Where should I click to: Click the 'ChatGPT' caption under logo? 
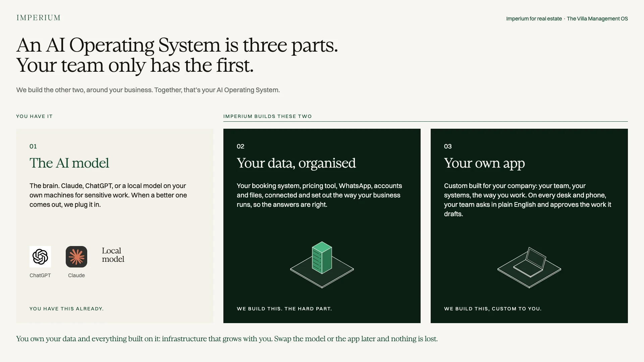click(x=40, y=276)
